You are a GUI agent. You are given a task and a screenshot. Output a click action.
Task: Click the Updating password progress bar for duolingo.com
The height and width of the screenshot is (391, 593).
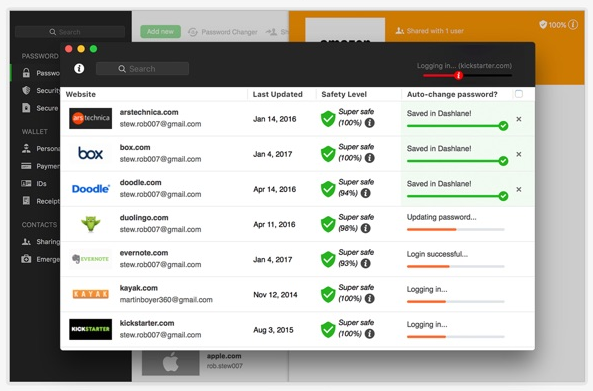click(456, 230)
